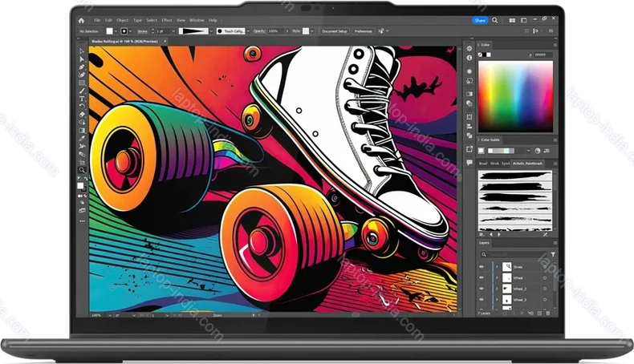Click the Home icon in the menu bar
This screenshot has height=364, width=634.
tap(82, 19)
